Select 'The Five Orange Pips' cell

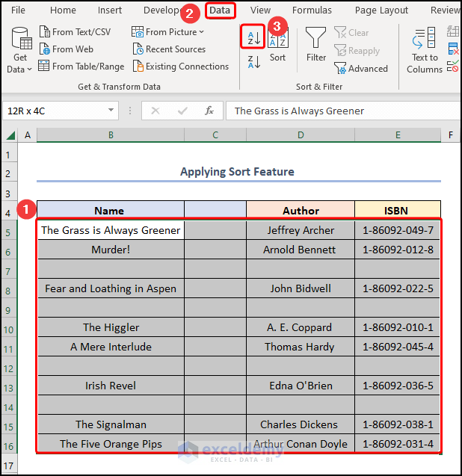111,444
